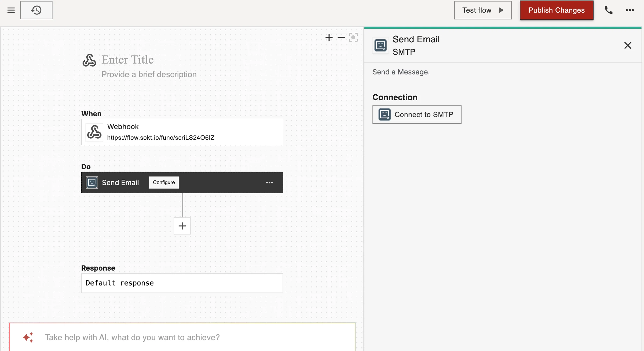Screen dimensions: 644x351
Task: Click Publish Changes
Action: coord(557,10)
